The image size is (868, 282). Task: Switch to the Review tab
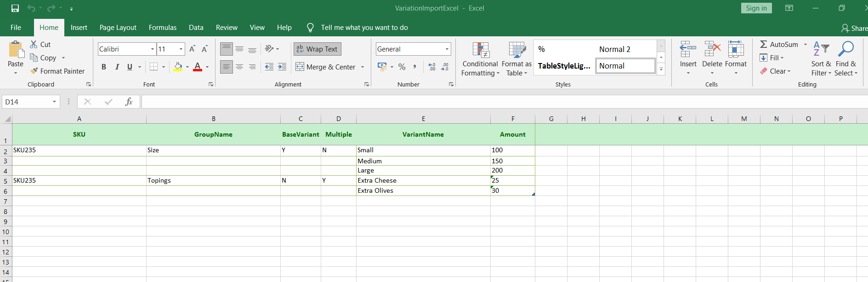(x=227, y=28)
